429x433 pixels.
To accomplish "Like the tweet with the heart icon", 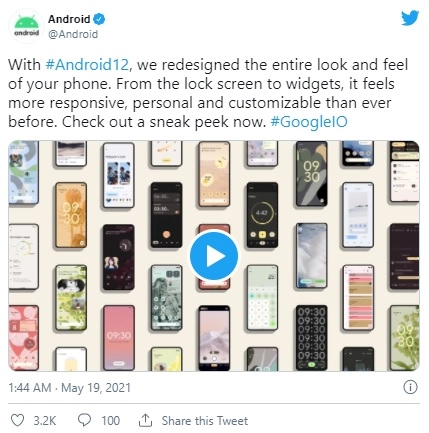I will click(x=17, y=420).
